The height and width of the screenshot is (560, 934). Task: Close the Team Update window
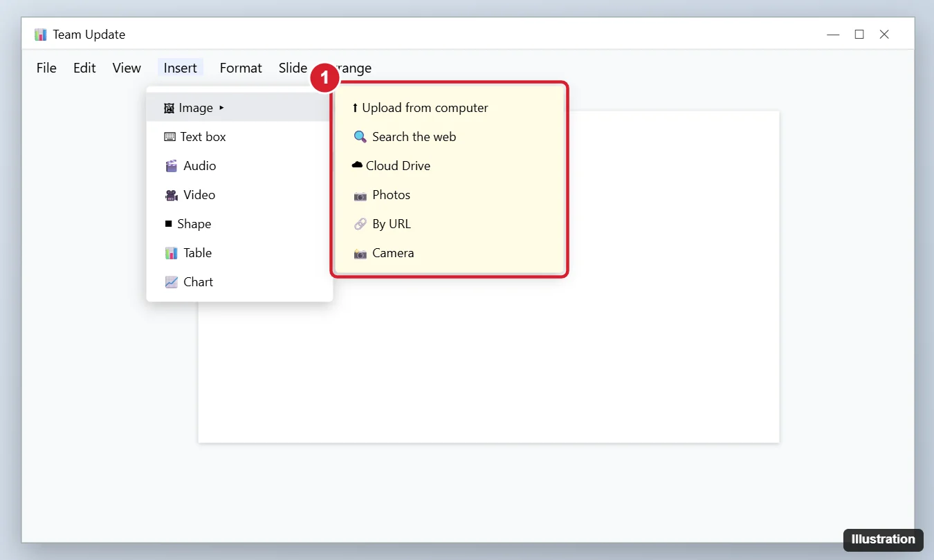(884, 35)
